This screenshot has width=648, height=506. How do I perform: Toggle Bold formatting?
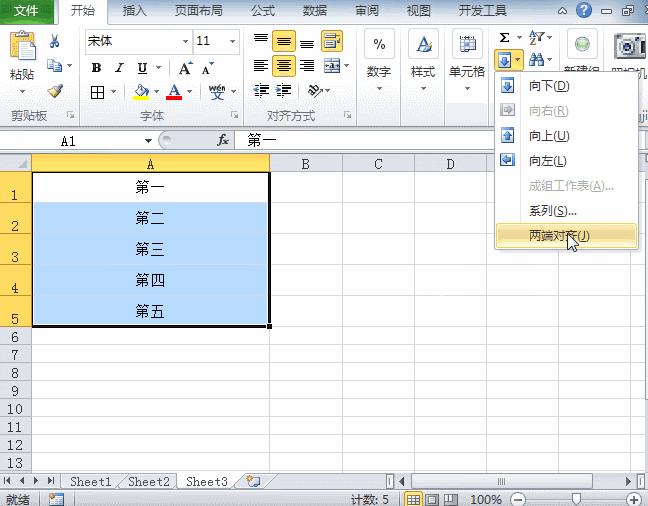96,68
